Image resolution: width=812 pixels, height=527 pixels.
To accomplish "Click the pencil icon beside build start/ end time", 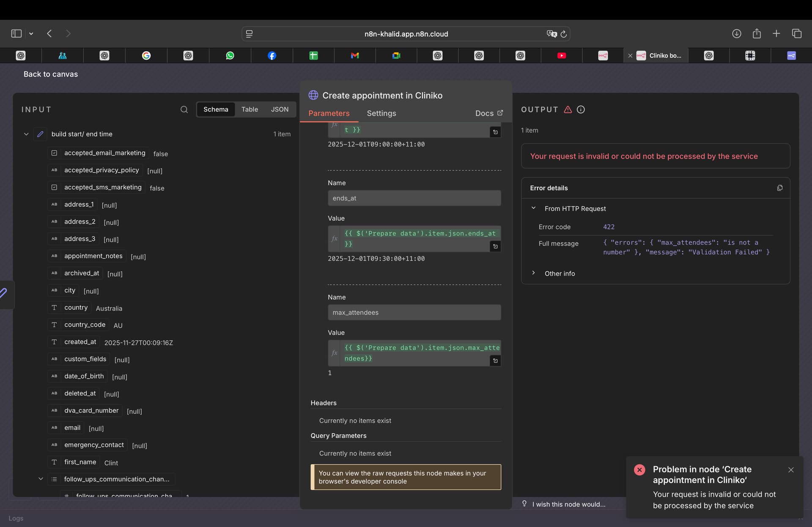I will [x=40, y=134].
